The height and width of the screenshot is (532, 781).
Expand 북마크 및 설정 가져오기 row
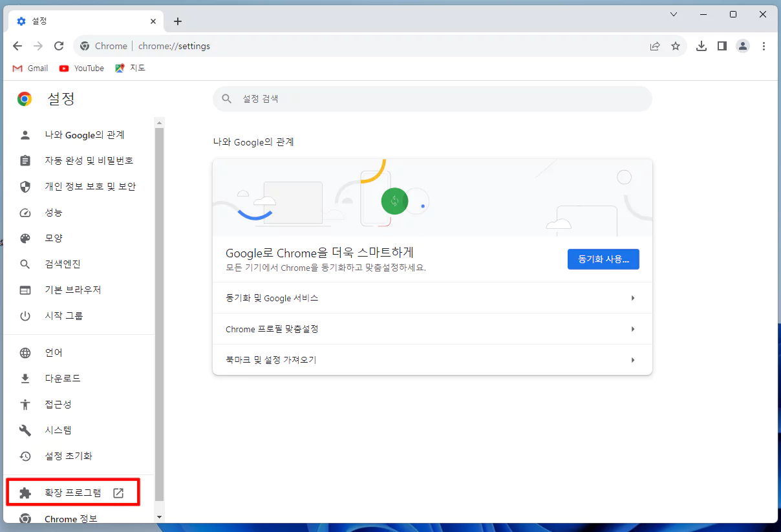click(433, 359)
